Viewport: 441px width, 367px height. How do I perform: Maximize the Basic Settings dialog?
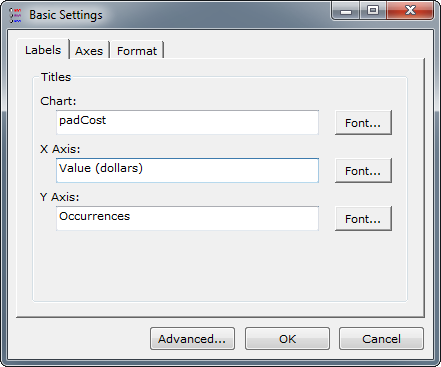373,11
